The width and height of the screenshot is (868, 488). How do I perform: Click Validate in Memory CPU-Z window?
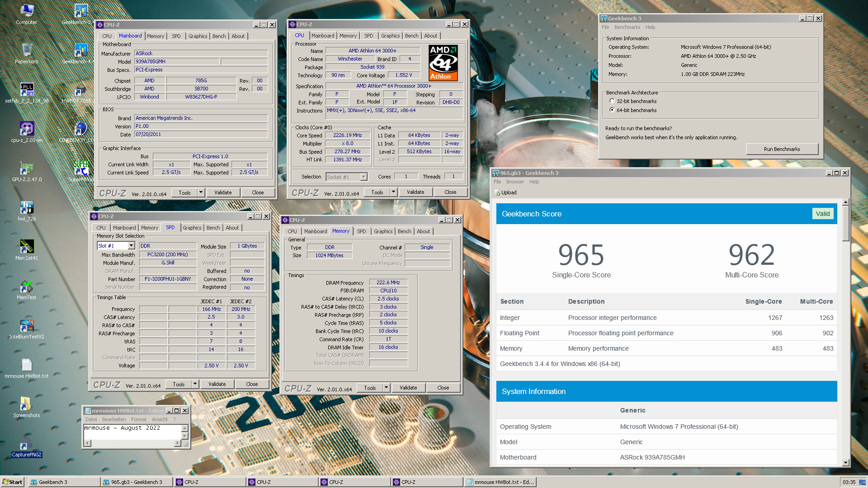[x=408, y=388]
